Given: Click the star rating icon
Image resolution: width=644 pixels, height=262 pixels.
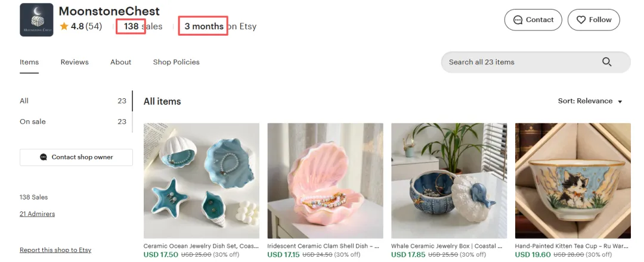Looking at the screenshot, I should click(x=64, y=26).
